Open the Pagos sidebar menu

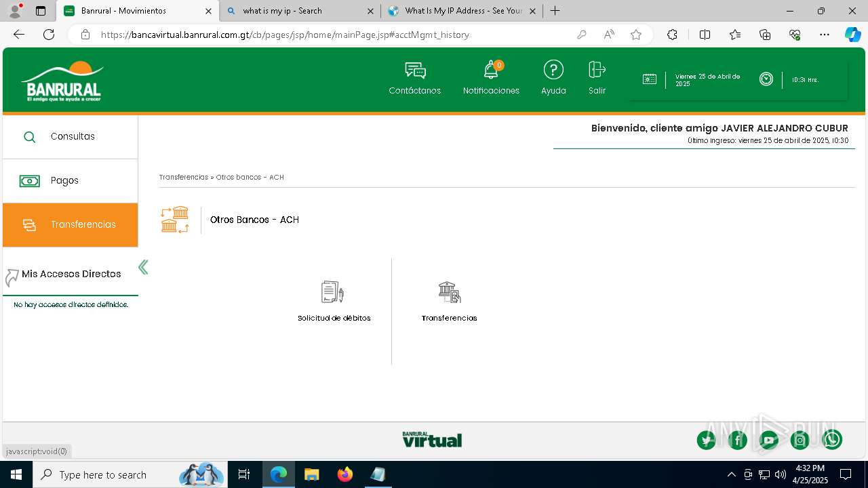(x=70, y=181)
